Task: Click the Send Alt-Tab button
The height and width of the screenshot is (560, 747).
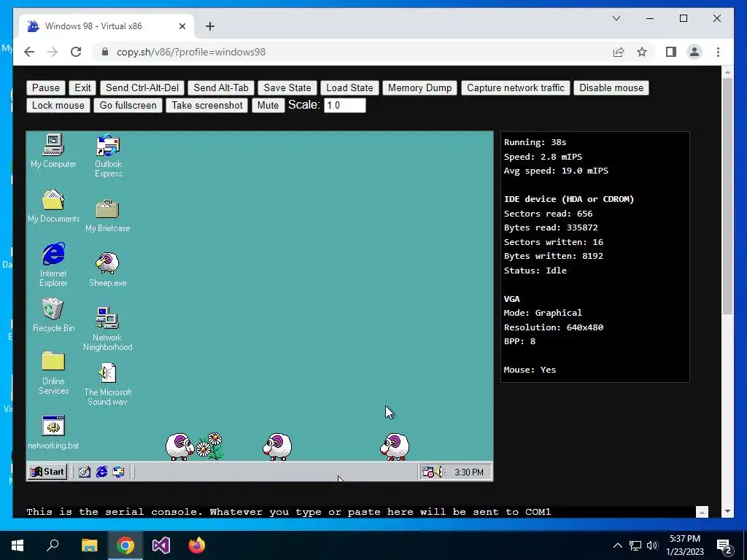Action: [221, 87]
